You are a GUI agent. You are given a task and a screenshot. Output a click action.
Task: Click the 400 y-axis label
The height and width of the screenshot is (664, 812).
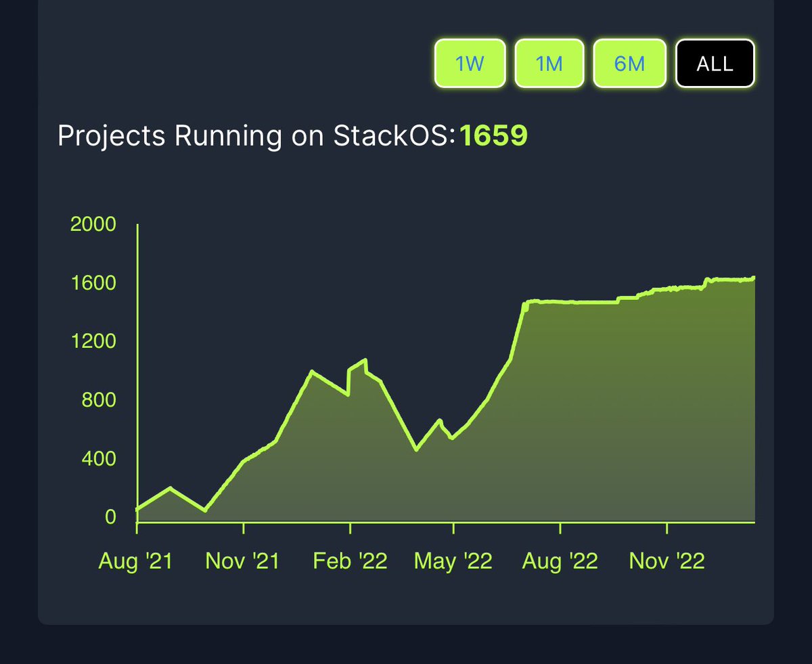99,459
